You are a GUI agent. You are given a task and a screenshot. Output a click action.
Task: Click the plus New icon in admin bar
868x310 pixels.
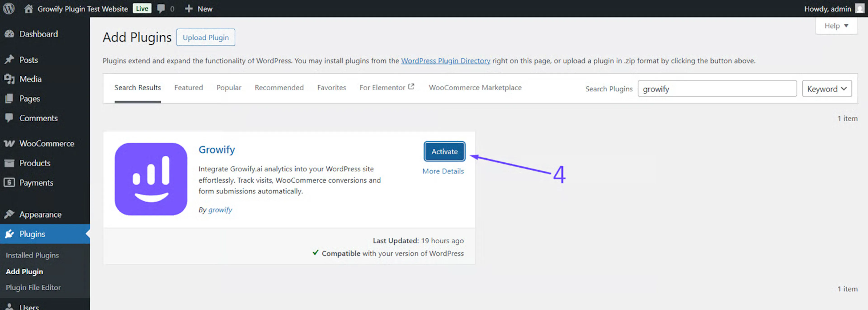point(189,8)
